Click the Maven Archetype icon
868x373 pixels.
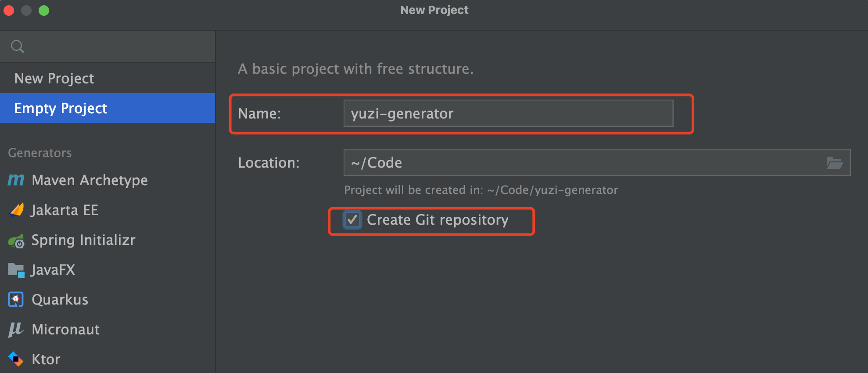click(16, 180)
